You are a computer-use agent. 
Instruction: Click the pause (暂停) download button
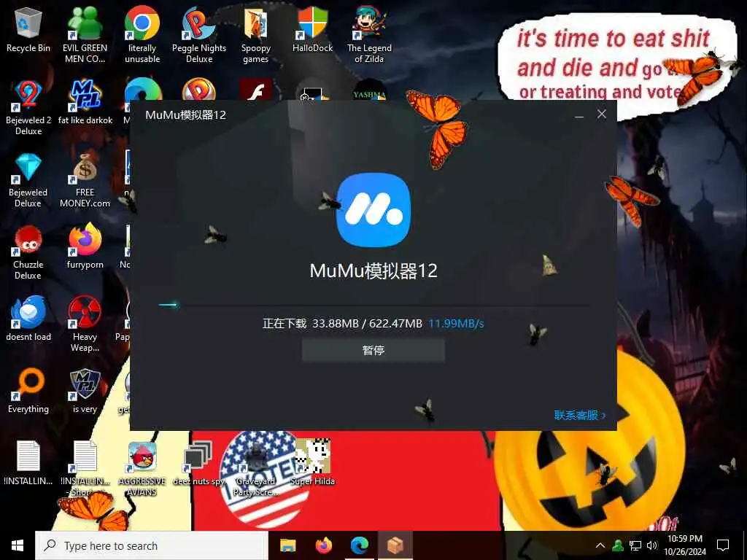tap(373, 351)
